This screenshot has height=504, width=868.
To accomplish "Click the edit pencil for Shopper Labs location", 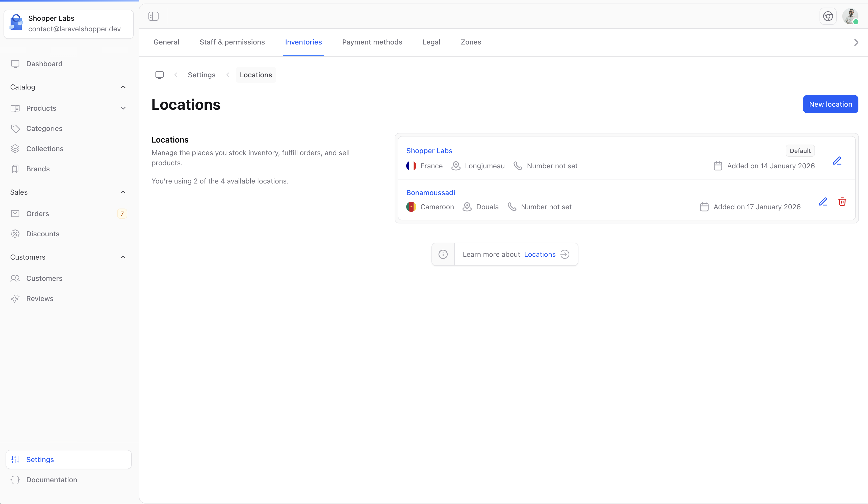I will pyautogui.click(x=837, y=161).
